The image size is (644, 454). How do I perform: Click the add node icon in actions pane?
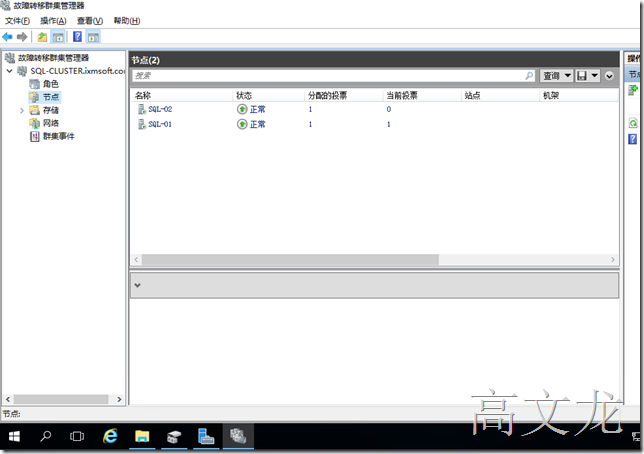(x=633, y=89)
